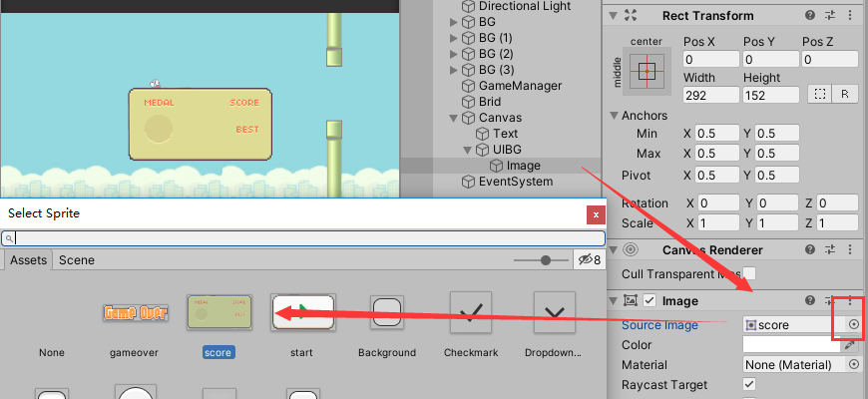Toggle Raycast Target checkbox
868x399 pixels.
click(749, 384)
